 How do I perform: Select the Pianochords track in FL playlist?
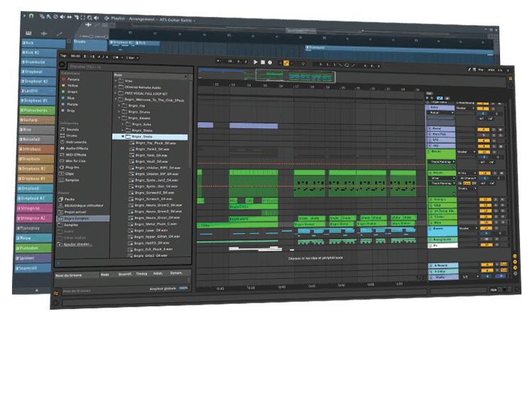(x=37, y=110)
